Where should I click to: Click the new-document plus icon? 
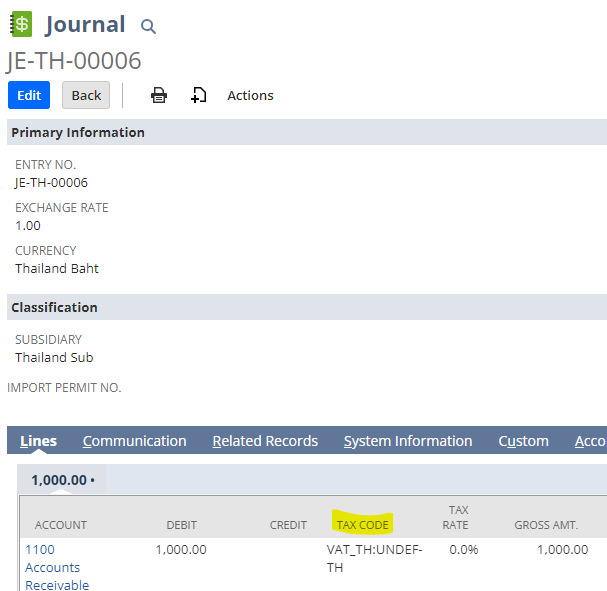click(199, 95)
